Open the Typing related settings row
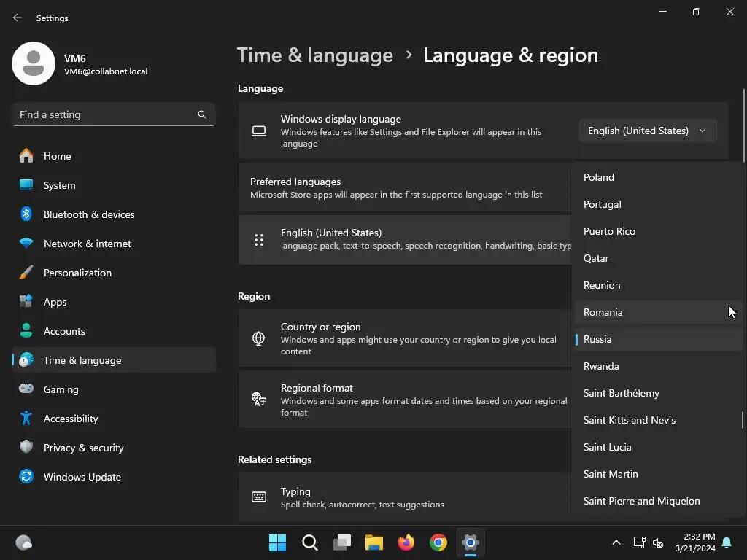This screenshot has width=747, height=560. (405, 497)
